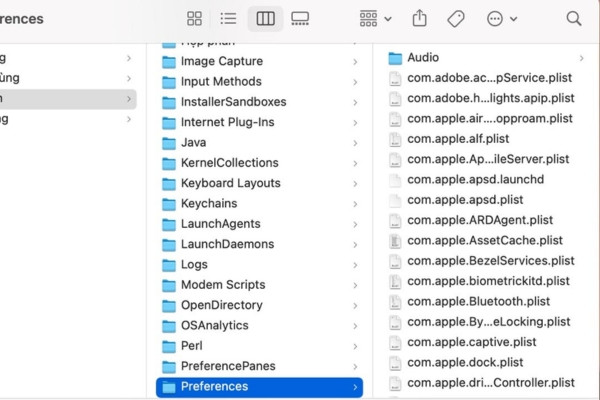Click the Keyboard Layouts folder icon

(169, 184)
